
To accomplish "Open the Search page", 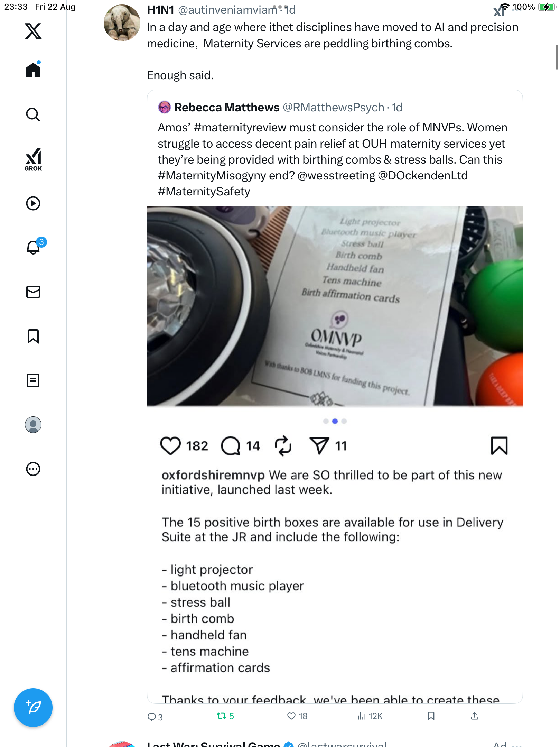I will pos(33,114).
